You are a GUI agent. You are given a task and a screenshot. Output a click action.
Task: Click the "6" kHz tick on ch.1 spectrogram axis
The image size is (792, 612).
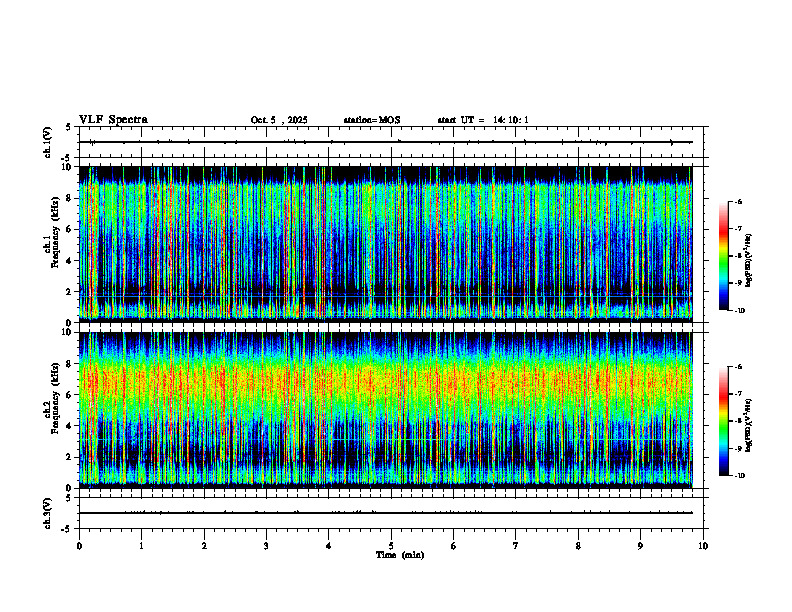click(70, 229)
